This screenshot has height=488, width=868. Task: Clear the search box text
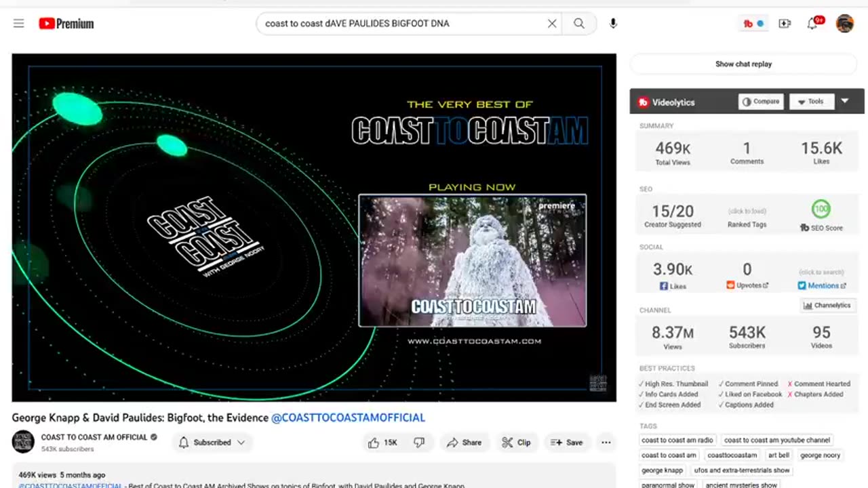click(552, 23)
